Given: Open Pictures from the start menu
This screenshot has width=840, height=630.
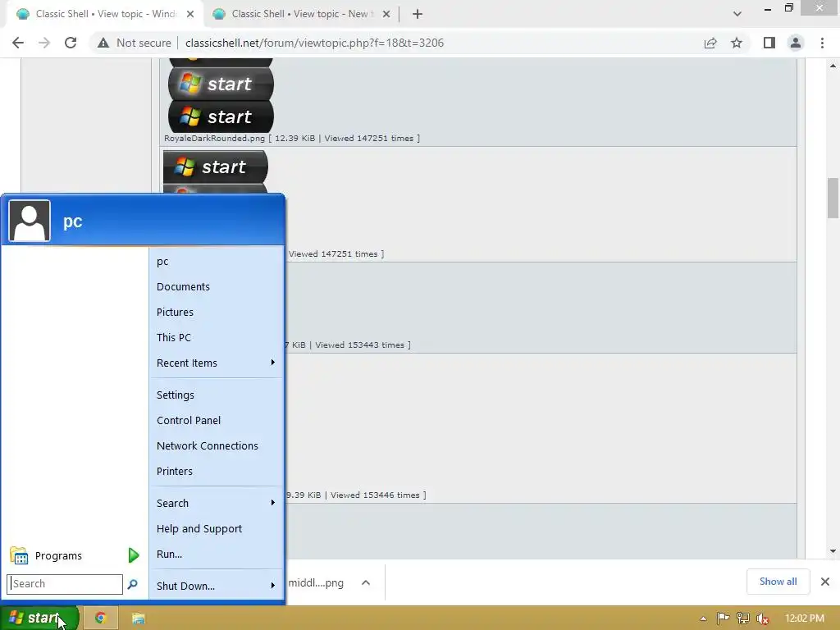Looking at the screenshot, I should click(216, 312).
